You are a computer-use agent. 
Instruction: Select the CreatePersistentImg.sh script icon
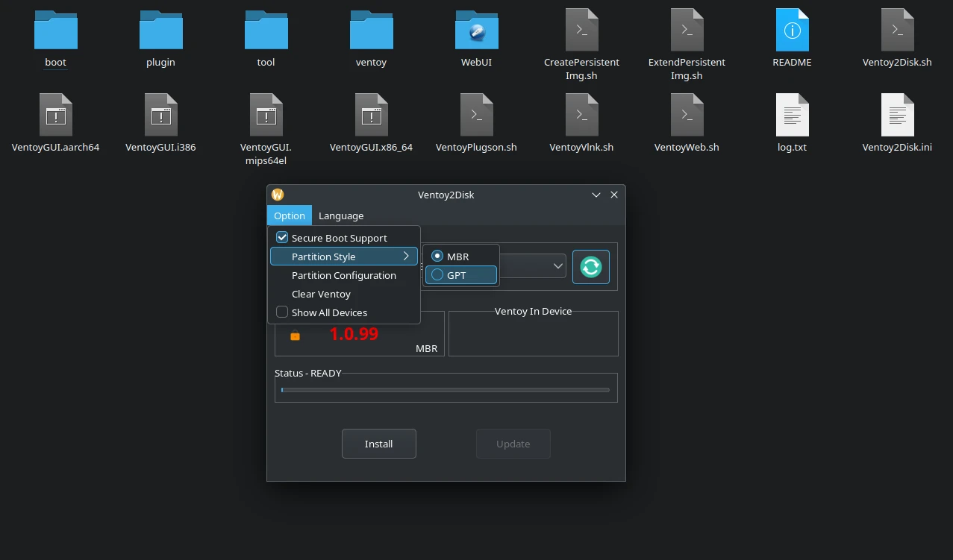[582, 30]
